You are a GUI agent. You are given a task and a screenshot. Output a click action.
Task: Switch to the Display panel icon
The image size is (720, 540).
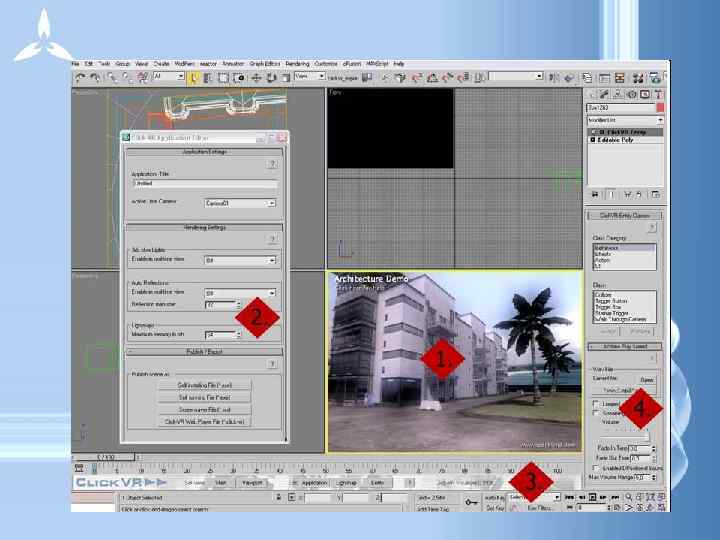[645, 94]
